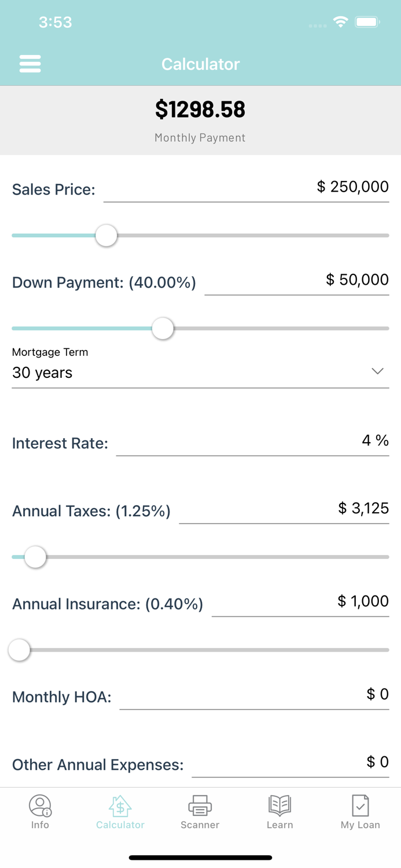Screen dimensions: 401x868
Task: Tap the Down Payment slider handle
Action: (x=163, y=328)
